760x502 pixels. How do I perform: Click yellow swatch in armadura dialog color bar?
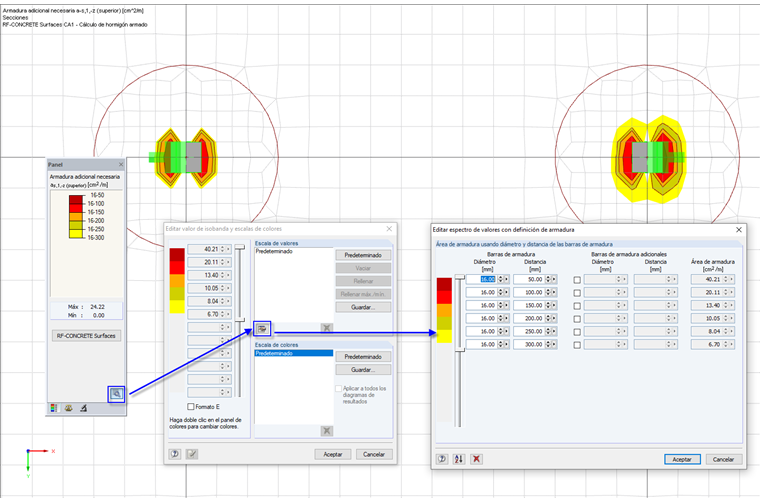444,336
